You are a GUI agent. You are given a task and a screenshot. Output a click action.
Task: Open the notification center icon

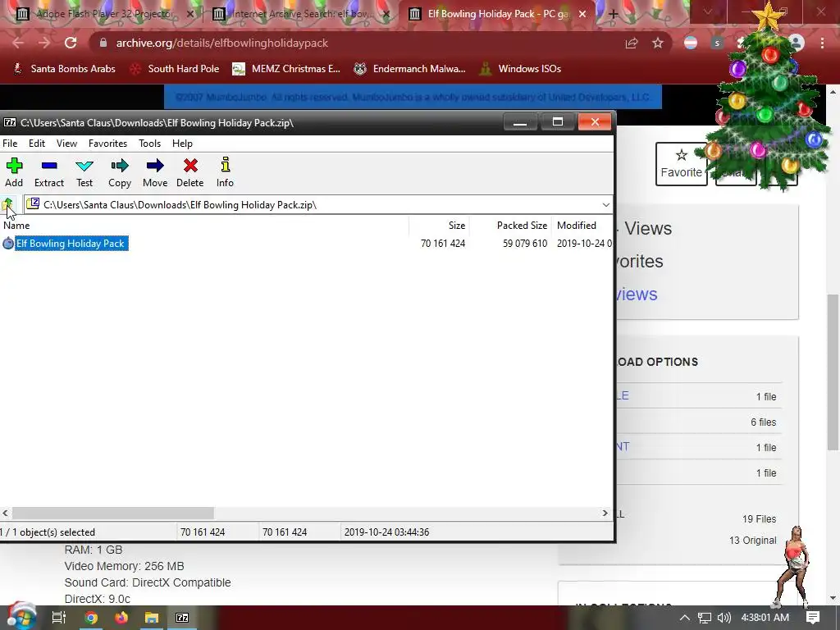click(813, 618)
